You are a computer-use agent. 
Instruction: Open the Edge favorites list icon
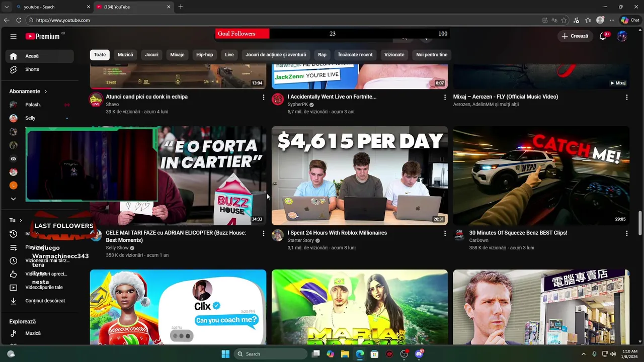[588, 20]
